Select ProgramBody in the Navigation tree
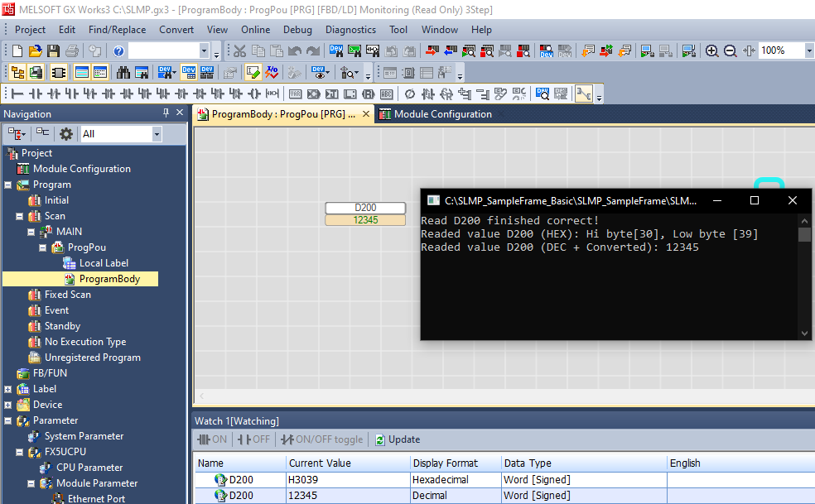Viewport: 815px width, 504px height. point(109,279)
